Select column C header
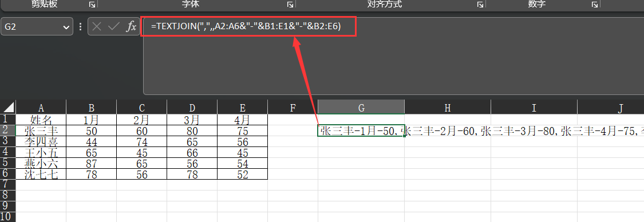This screenshot has width=644, height=222. pyautogui.click(x=142, y=108)
